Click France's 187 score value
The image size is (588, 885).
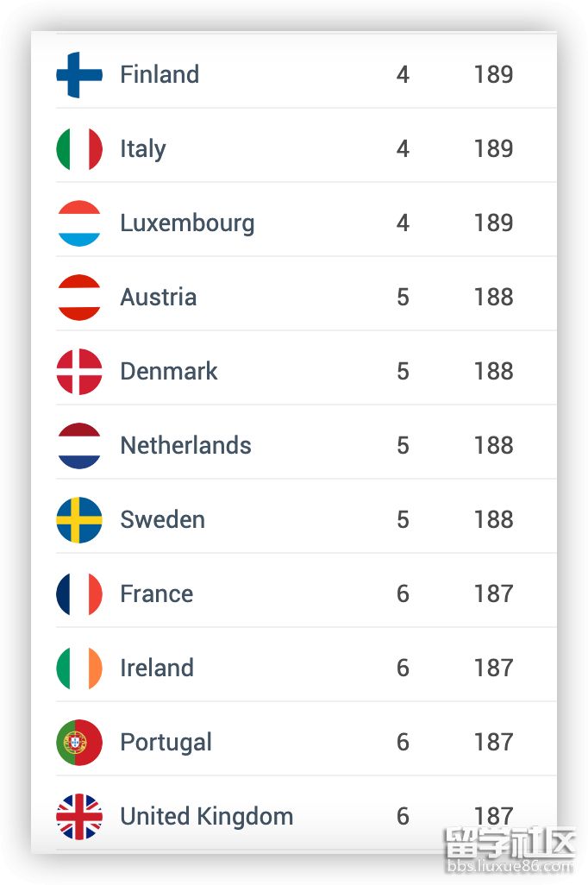tap(493, 594)
